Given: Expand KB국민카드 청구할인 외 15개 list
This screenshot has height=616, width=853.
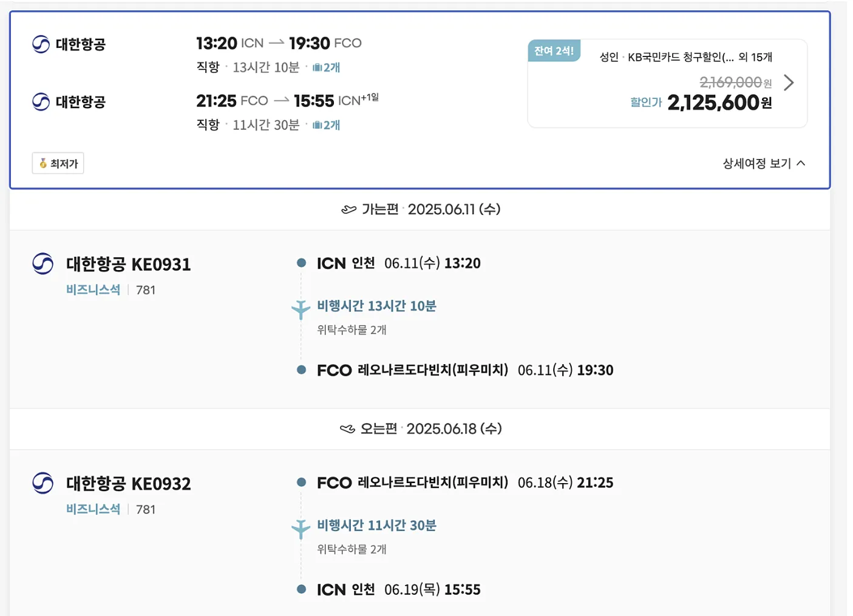Looking at the screenshot, I should (685, 57).
